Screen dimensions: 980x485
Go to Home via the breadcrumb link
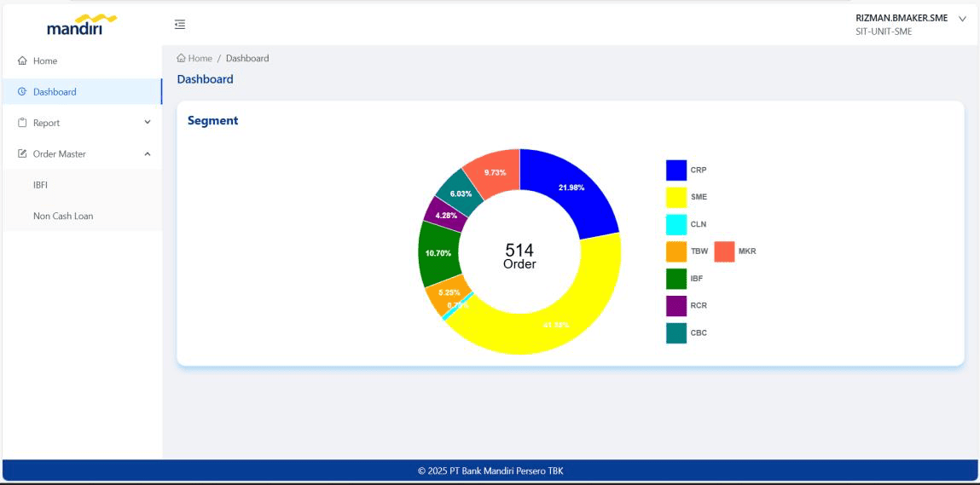point(194,58)
